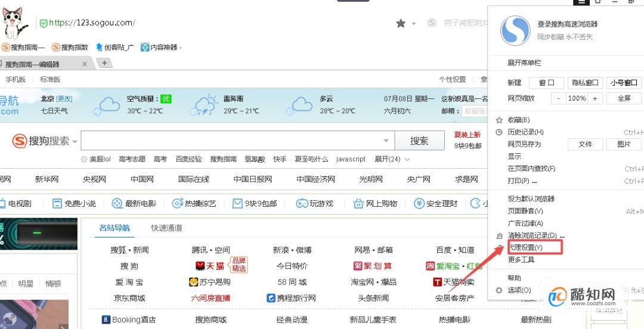The height and width of the screenshot is (329, 644).
Task: Open 广告过滤(A) menu item
Action: 525,223
